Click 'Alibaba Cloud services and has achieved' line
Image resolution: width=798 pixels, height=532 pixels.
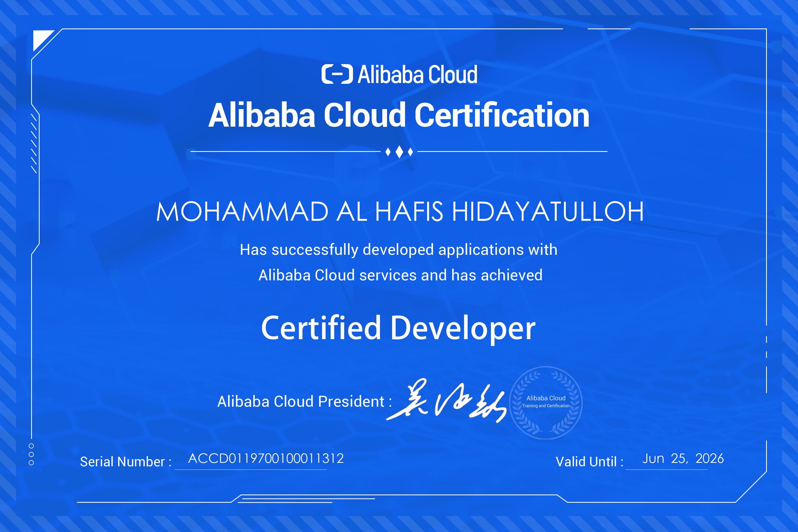point(400,275)
